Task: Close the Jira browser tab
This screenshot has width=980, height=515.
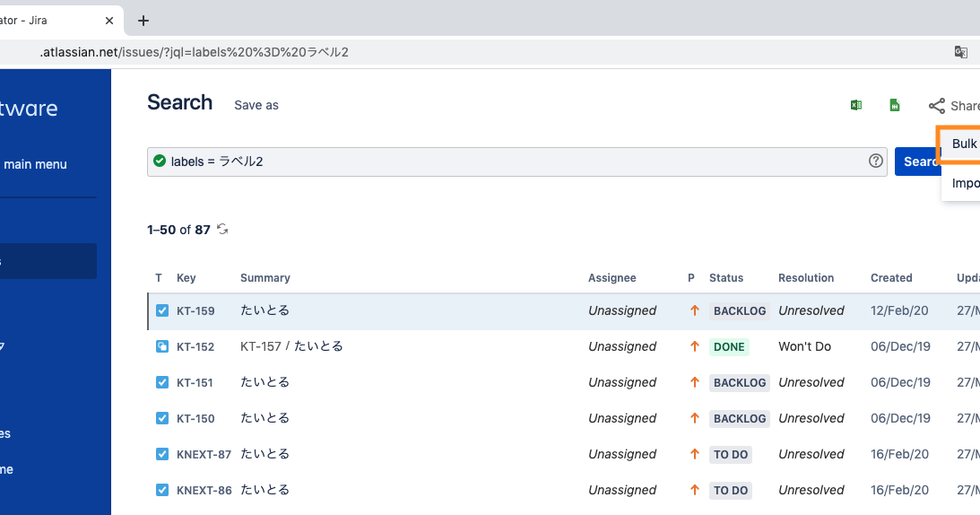Action: coord(109,21)
